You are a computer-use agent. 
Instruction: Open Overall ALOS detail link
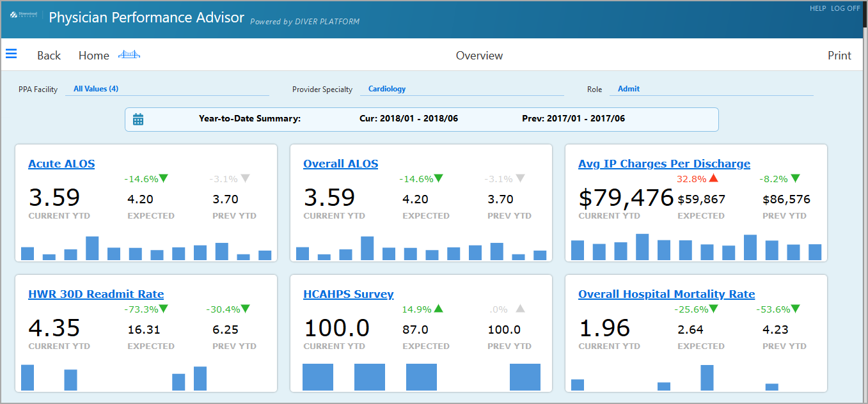click(341, 164)
